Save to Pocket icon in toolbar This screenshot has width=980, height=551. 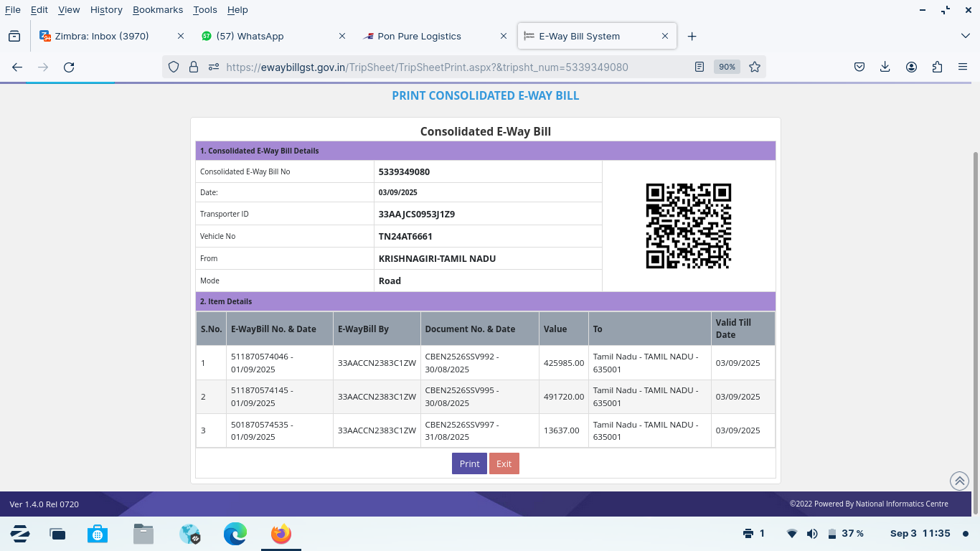pos(859,67)
